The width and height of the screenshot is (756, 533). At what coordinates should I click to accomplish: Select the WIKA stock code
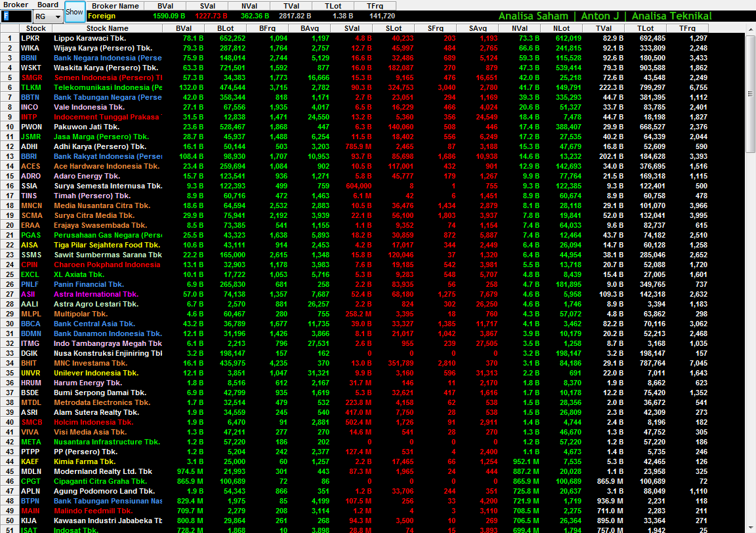click(30, 48)
